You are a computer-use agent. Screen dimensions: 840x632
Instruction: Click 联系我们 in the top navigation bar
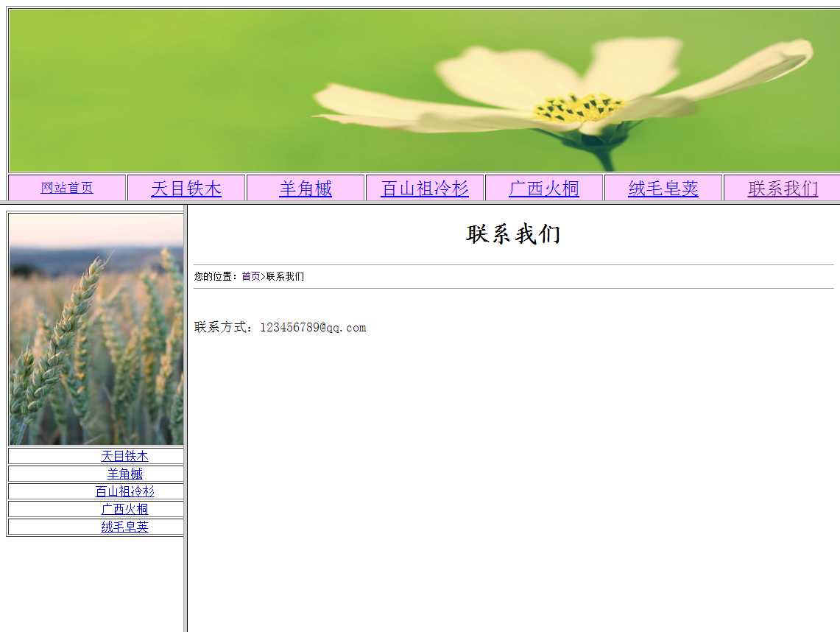click(783, 189)
